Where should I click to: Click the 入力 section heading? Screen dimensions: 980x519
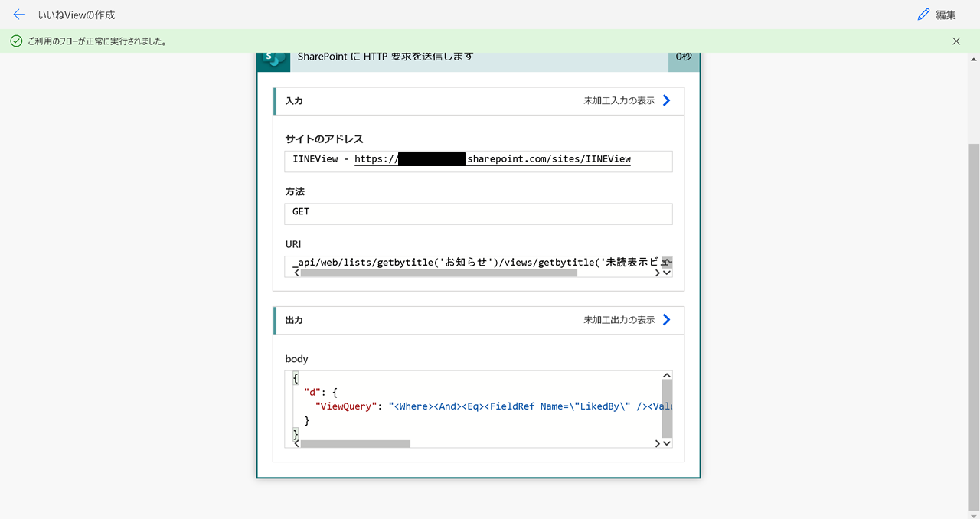point(294,101)
